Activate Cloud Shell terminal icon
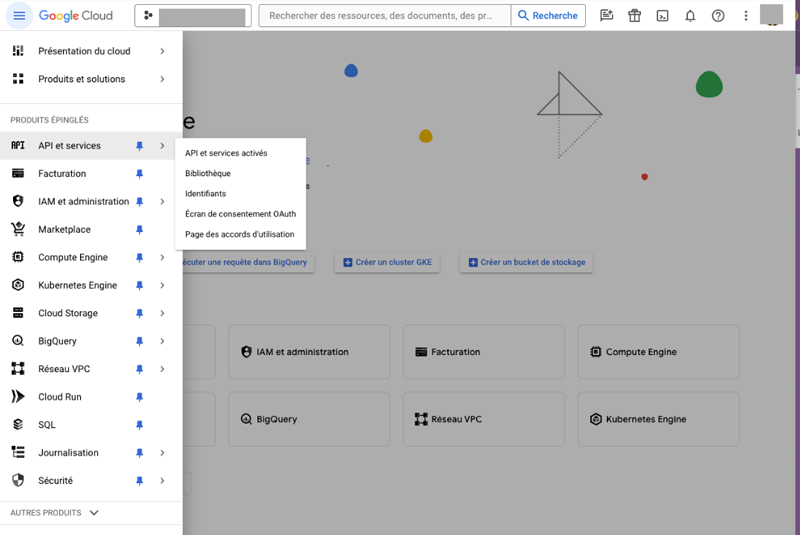This screenshot has width=800, height=535. click(x=662, y=16)
